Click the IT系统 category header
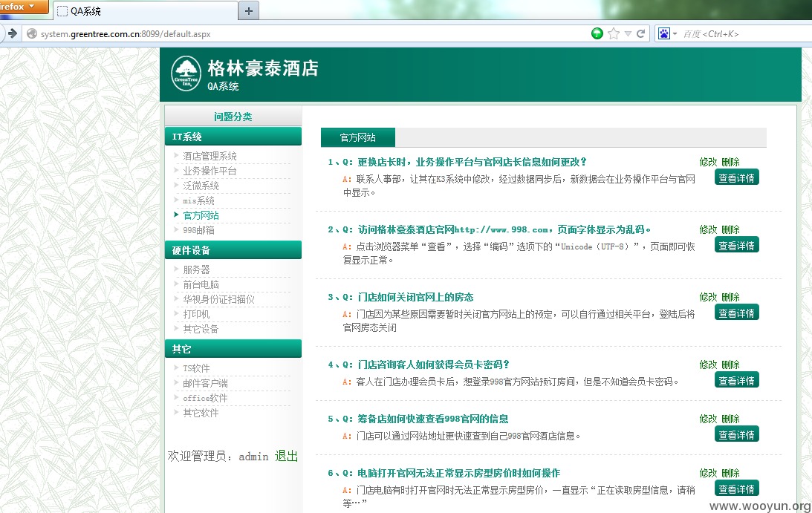Screen dimensions: 812x513 233,137
